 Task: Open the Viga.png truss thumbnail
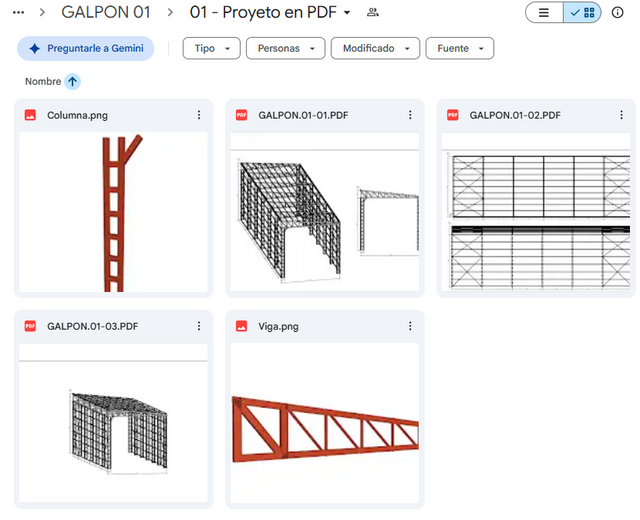(324, 423)
